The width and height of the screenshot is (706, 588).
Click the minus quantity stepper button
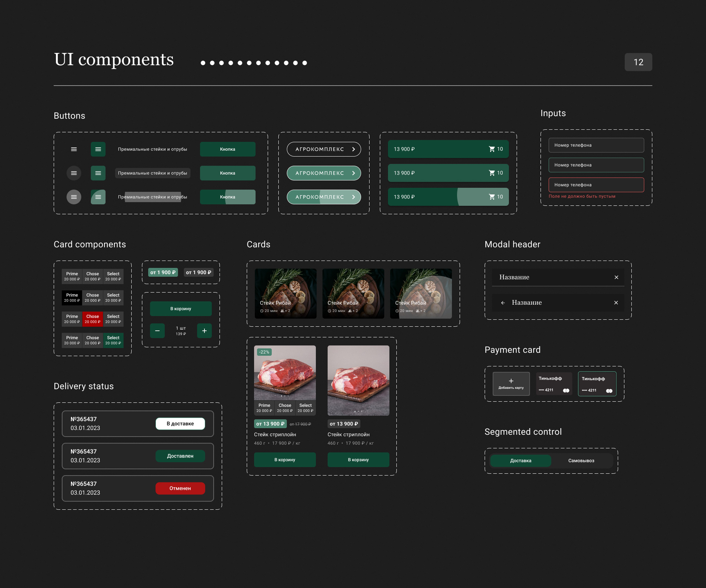click(157, 331)
